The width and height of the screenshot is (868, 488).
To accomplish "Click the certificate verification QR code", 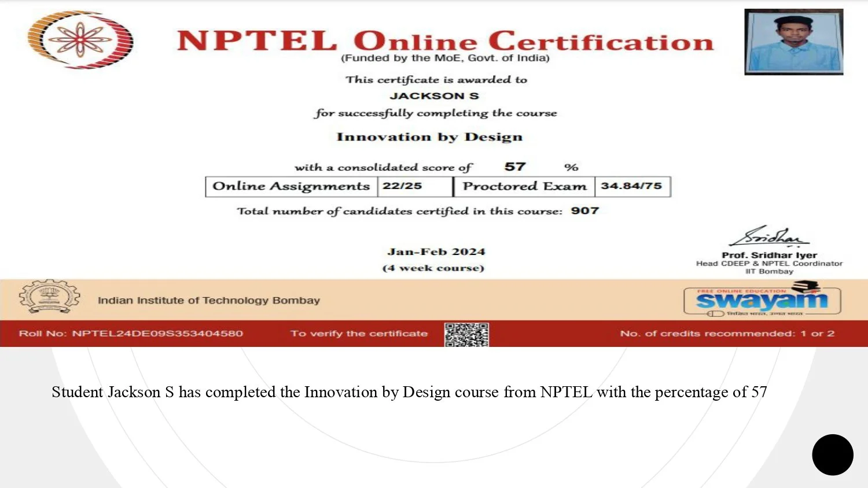I will coord(466,335).
